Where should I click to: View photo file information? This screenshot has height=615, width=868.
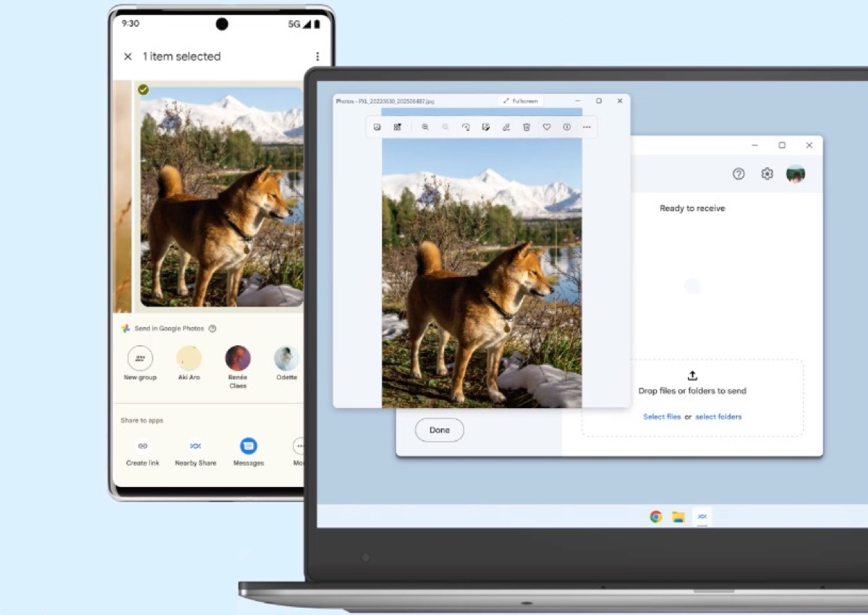tap(567, 127)
